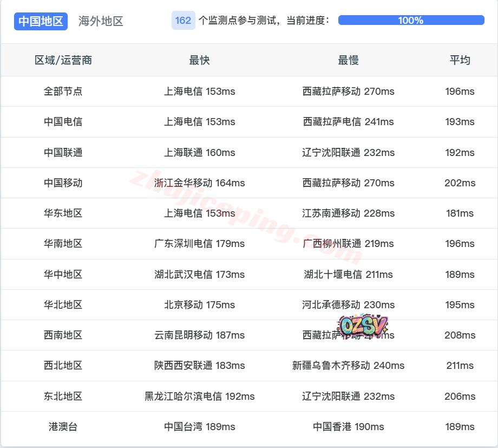Open the 中国电信 row label
Screen dimensions: 498x448
(x=63, y=122)
